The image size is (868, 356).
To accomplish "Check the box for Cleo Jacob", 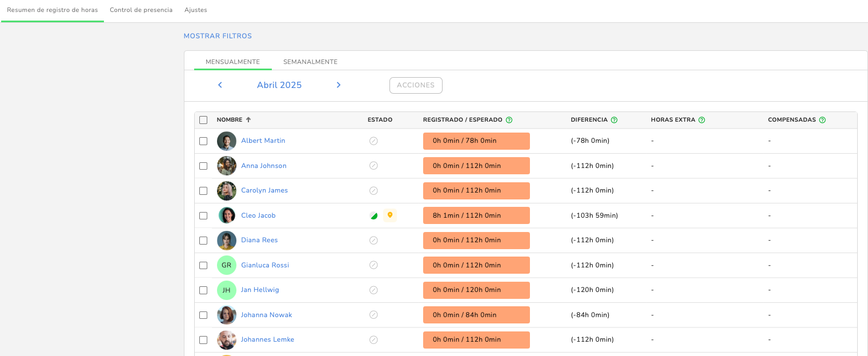I will pyautogui.click(x=203, y=215).
